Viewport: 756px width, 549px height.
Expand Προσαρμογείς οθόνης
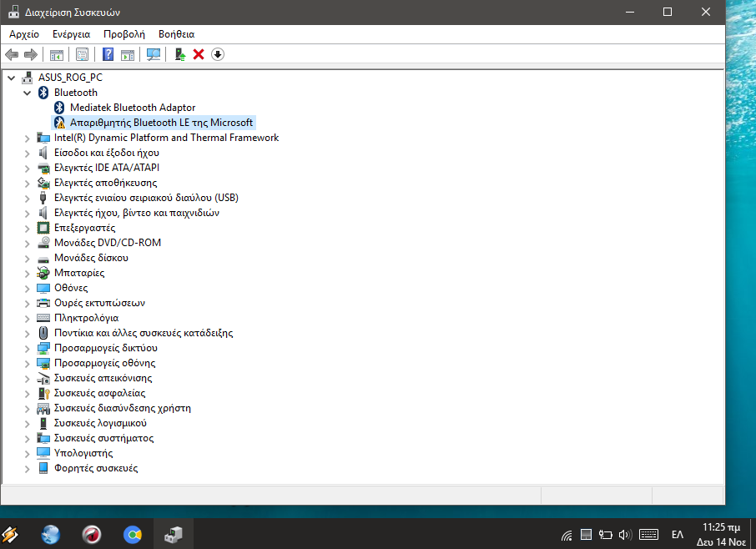[x=27, y=364]
